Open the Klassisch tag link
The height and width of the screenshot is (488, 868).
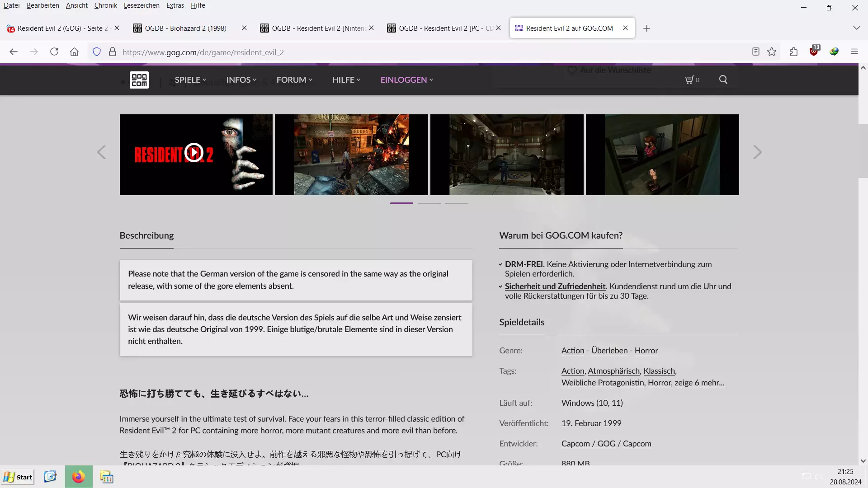(659, 371)
